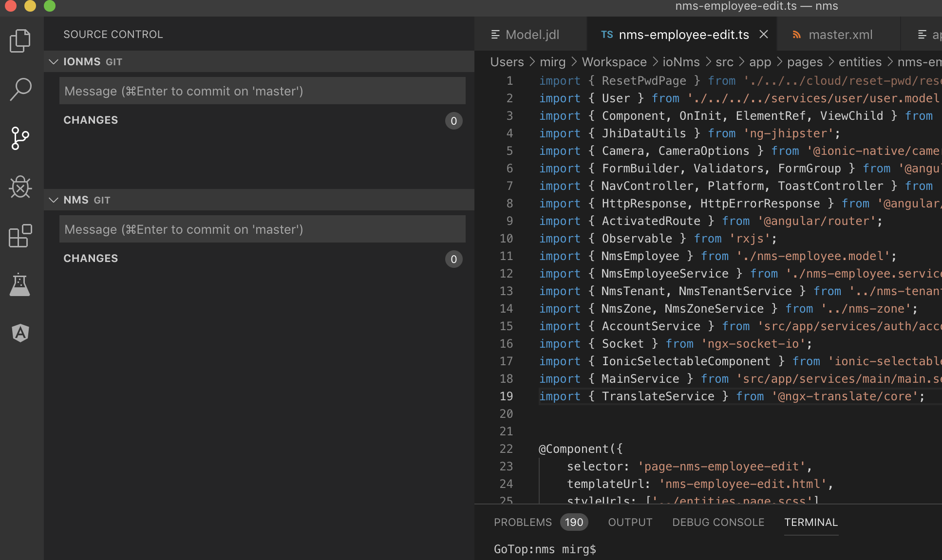Click the RSS icon on master.xml tab
Screen dimensions: 942x560
click(x=796, y=34)
